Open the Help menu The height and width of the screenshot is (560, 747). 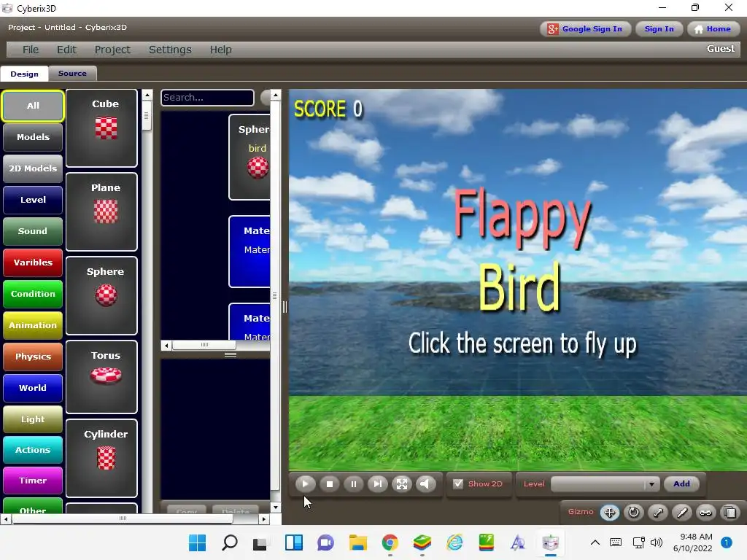click(220, 50)
